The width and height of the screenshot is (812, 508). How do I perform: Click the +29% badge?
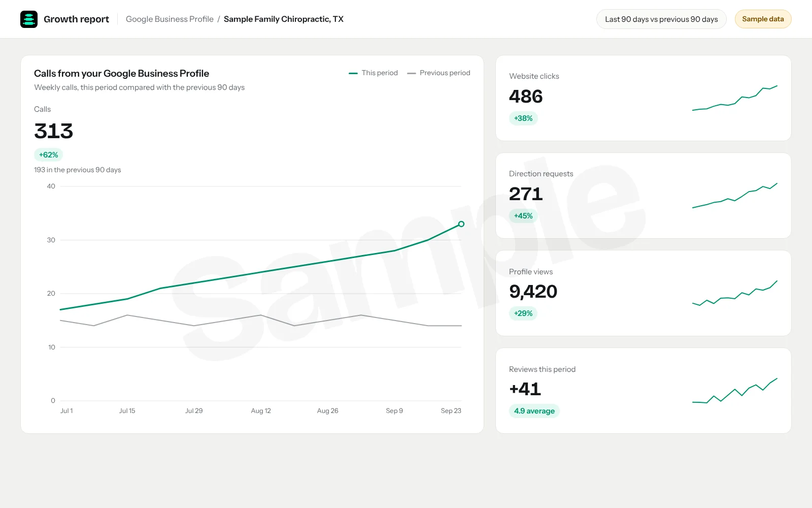click(x=523, y=313)
